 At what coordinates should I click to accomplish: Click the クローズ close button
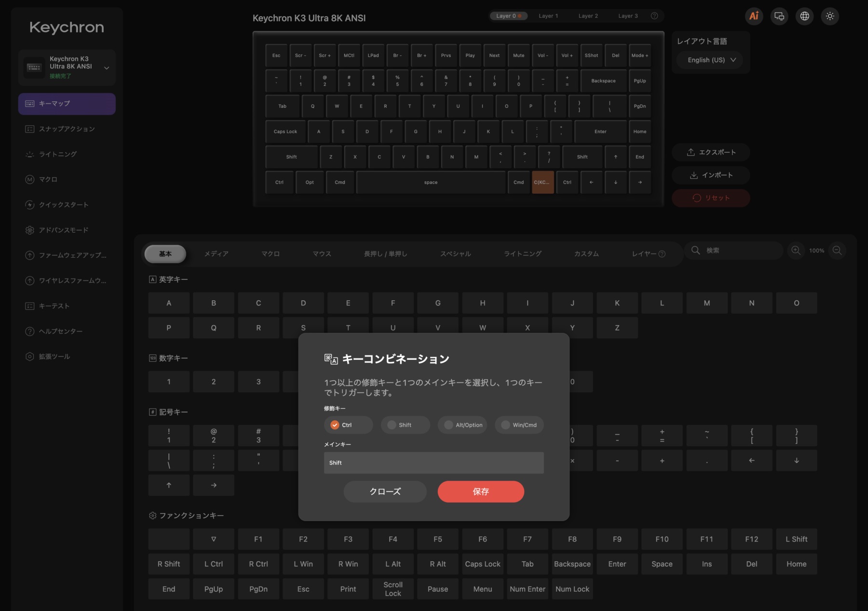click(385, 491)
